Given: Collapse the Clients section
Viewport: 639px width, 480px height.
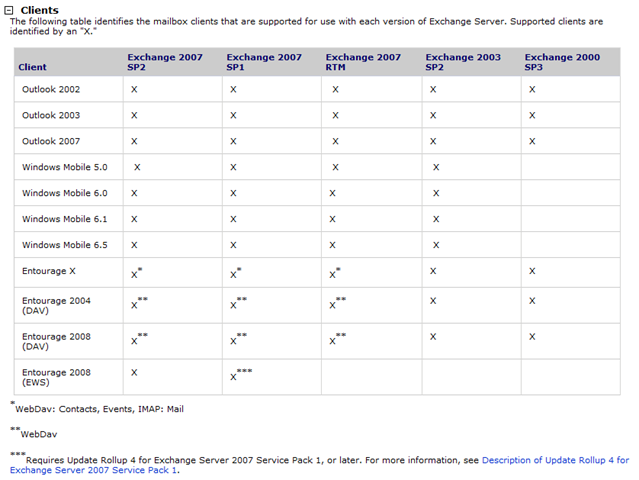Looking at the screenshot, I should click(9, 11).
